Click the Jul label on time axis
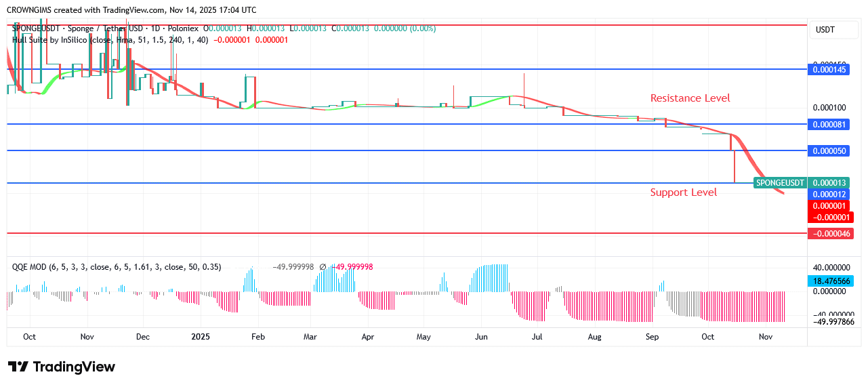Image resolution: width=868 pixels, height=387 pixels. tap(537, 336)
